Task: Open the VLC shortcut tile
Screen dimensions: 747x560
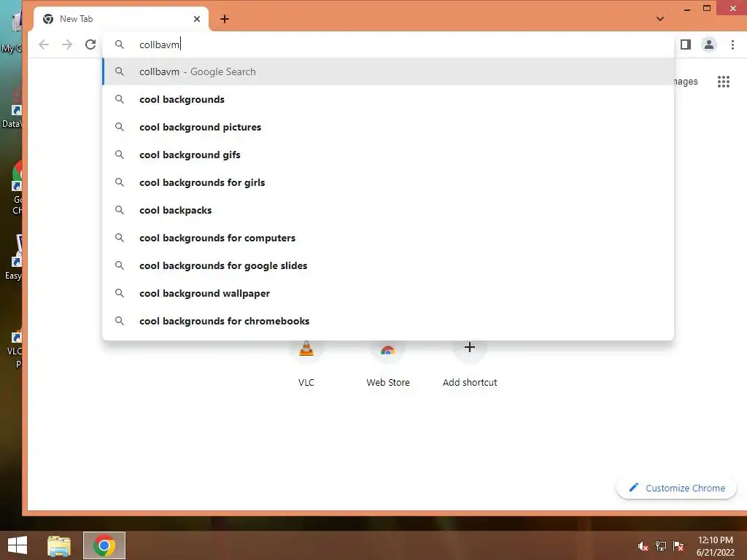Action: coord(306,365)
